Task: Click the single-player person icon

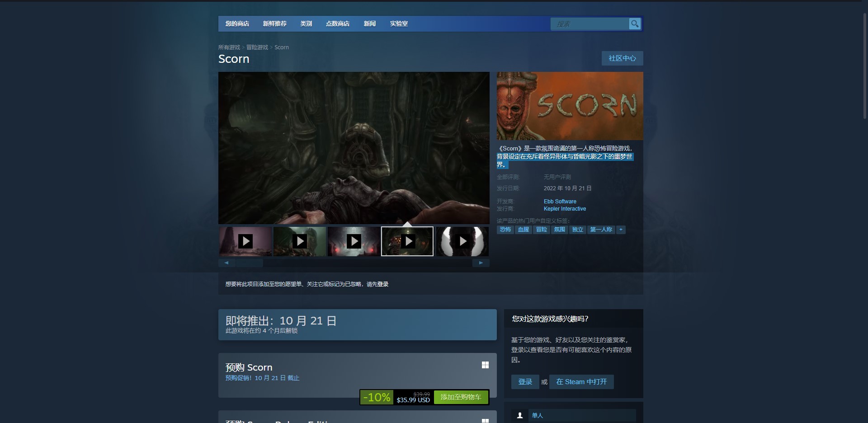Action: 520,415
